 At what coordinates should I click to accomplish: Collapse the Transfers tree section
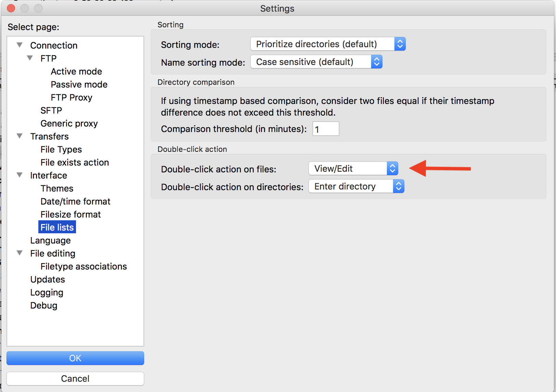[x=20, y=136]
